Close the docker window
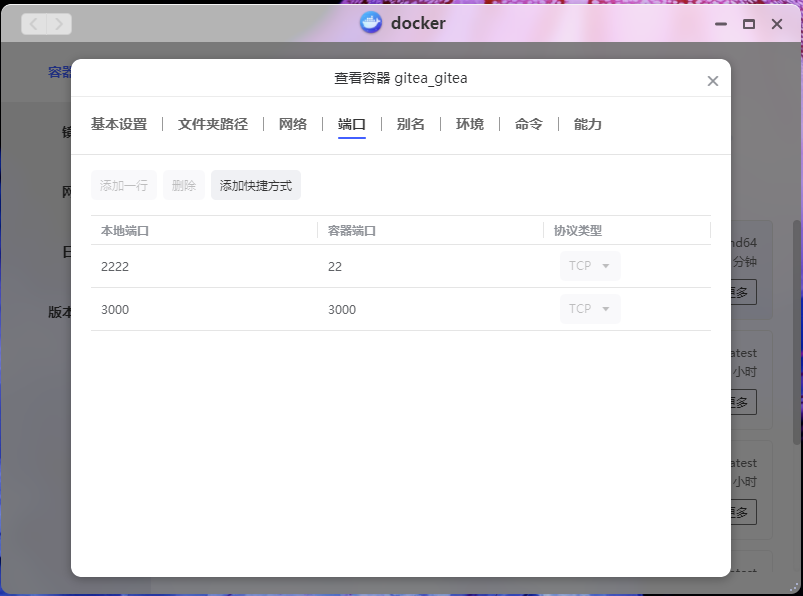Screen dimensions: 803x596 click(x=776, y=24)
